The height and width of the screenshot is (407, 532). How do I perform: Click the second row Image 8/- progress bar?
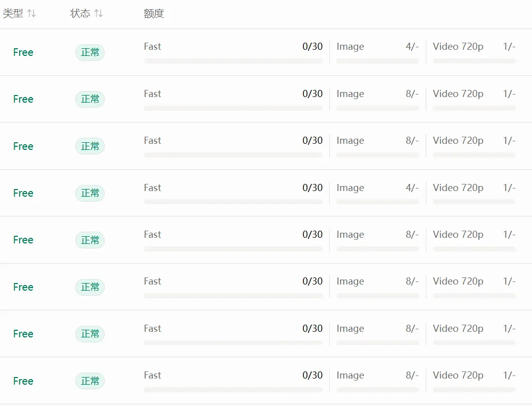coord(378,108)
